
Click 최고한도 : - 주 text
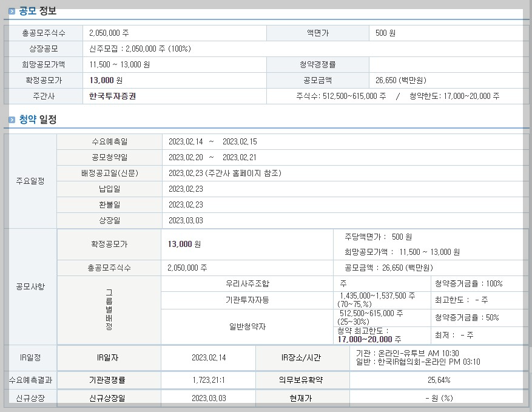point(461,300)
